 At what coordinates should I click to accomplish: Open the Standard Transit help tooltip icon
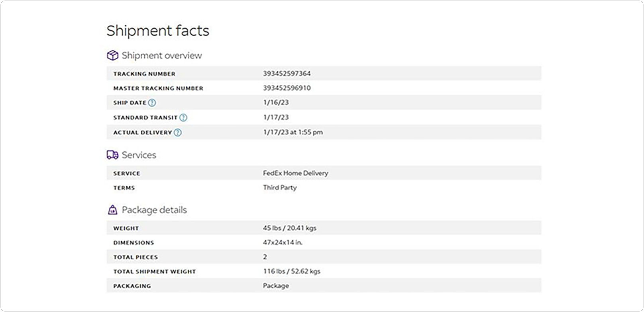point(183,117)
